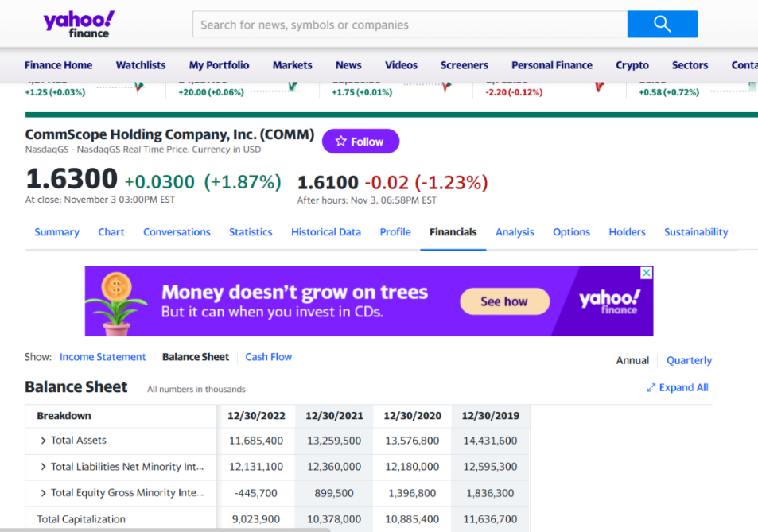The width and height of the screenshot is (758, 532).
Task: Open the Statistics tab
Action: tap(251, 232)
